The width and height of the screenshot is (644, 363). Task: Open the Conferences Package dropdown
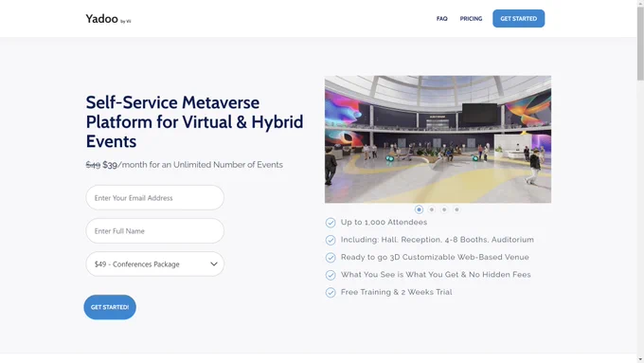(154, 263)
